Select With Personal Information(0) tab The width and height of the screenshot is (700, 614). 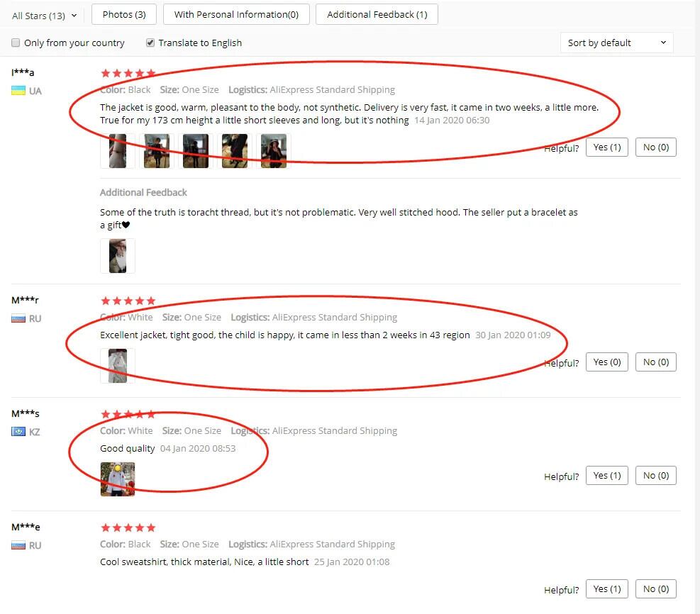pos(236,14)
